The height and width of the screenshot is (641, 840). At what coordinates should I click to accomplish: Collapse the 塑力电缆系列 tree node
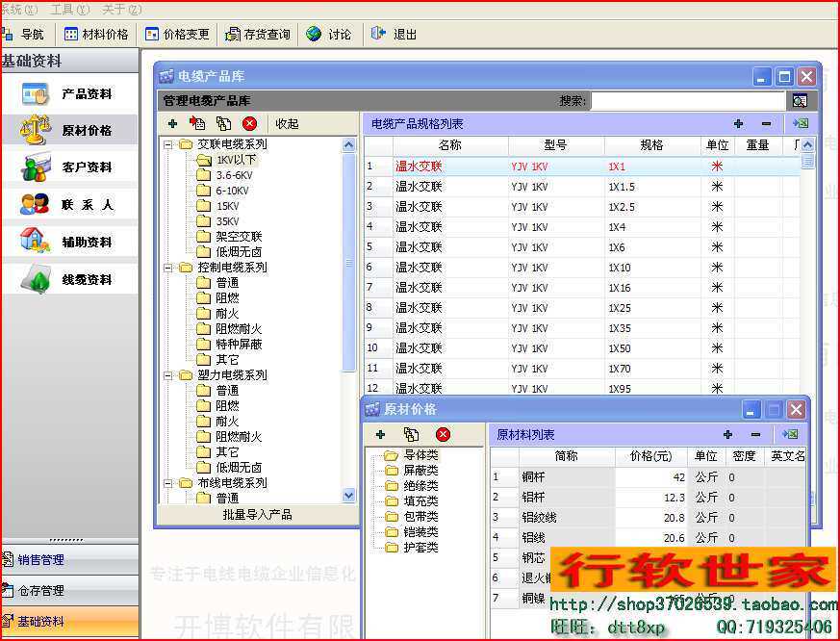[167, 375]
